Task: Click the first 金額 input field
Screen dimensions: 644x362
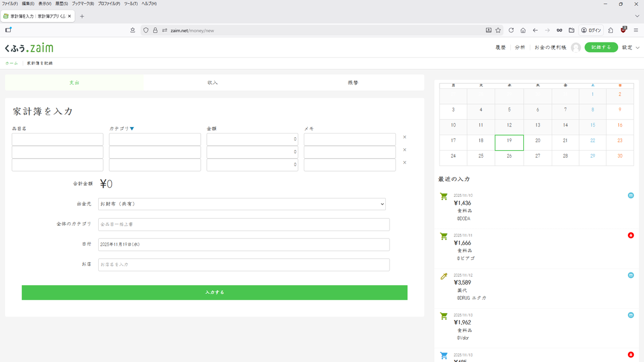Action: [x=252, y=139]
